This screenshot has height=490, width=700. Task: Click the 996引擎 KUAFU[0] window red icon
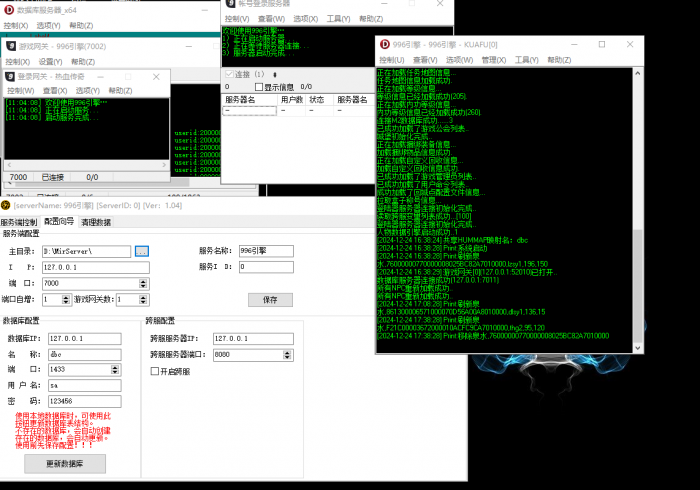(x=385, y=44)
